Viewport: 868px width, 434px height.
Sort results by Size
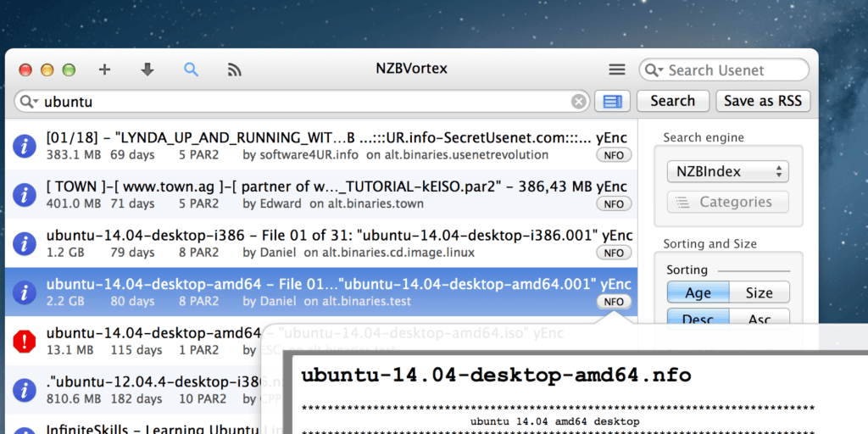click(759, 293)
